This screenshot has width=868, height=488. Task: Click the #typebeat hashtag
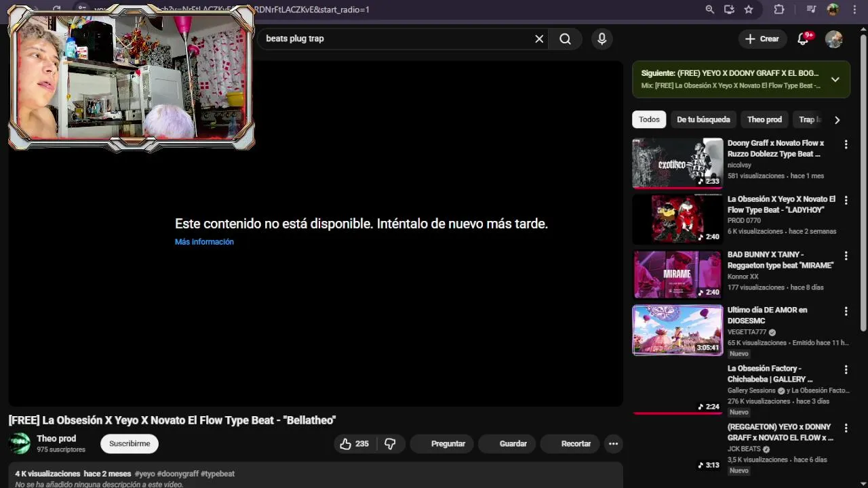click(218, 474)
